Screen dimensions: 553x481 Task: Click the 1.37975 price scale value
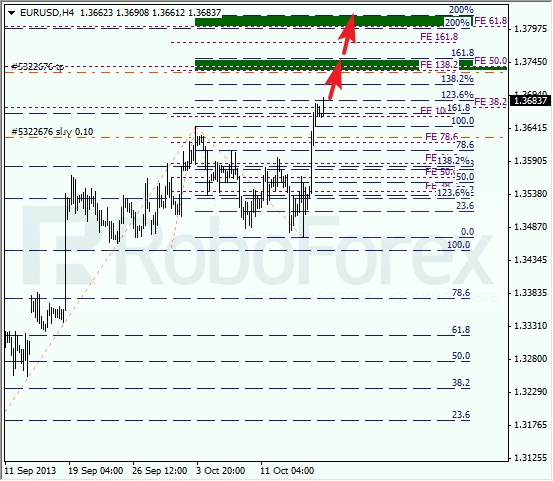click(530, 29)
